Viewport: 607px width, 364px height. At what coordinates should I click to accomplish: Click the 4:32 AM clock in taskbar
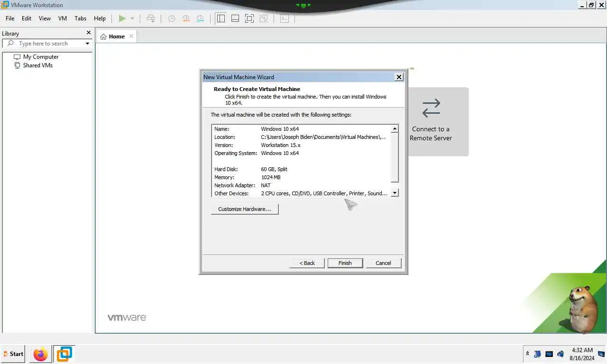[x=582, y=350]
